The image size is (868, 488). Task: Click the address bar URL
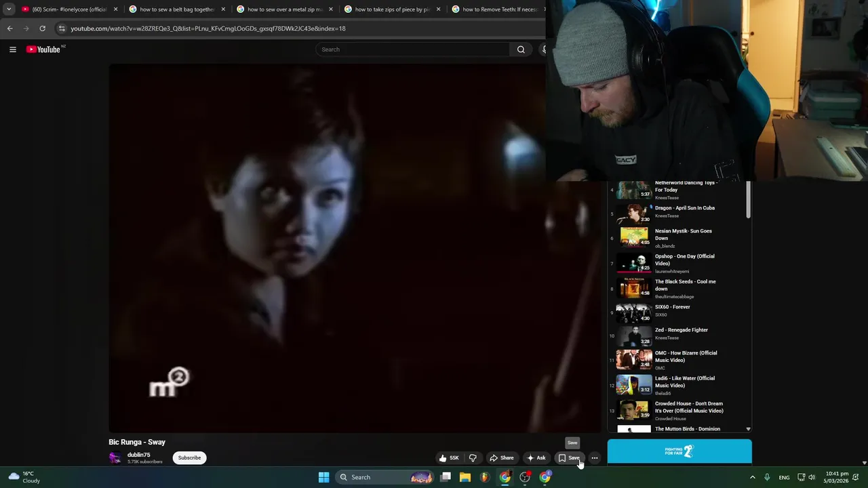click(x=208, y=28)
